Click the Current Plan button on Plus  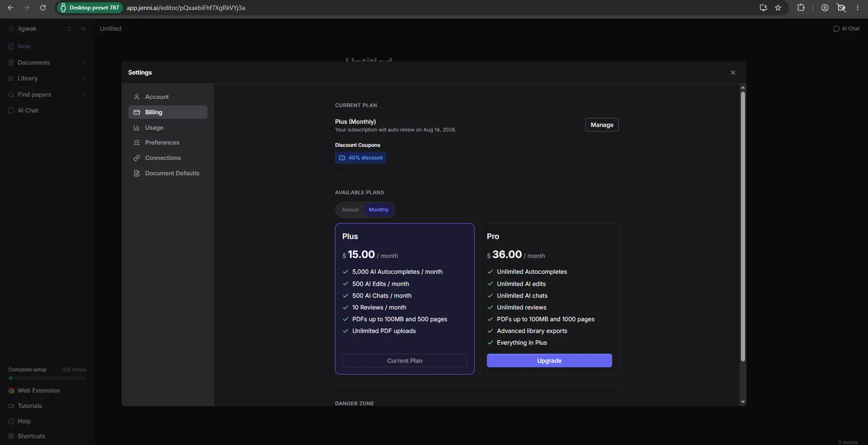point(405,361)
